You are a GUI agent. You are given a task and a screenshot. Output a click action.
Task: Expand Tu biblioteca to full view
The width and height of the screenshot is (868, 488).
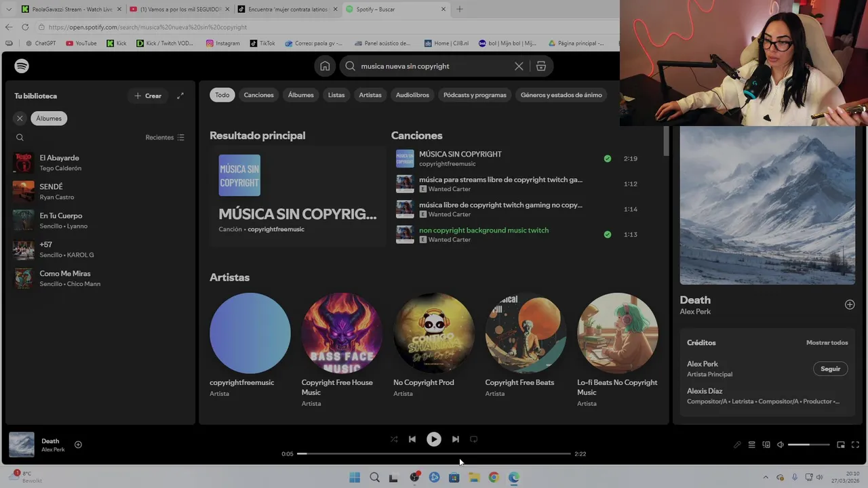180,96
